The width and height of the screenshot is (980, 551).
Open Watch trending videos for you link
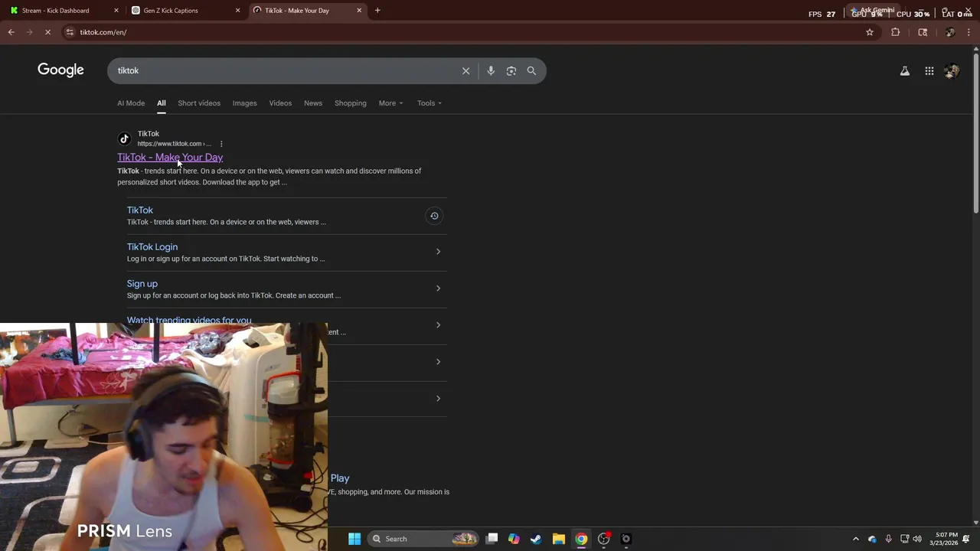point(189,320)
